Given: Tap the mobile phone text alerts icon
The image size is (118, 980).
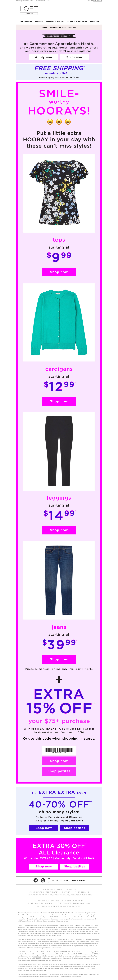Looking at the screenshot, I should click(49, 880).
